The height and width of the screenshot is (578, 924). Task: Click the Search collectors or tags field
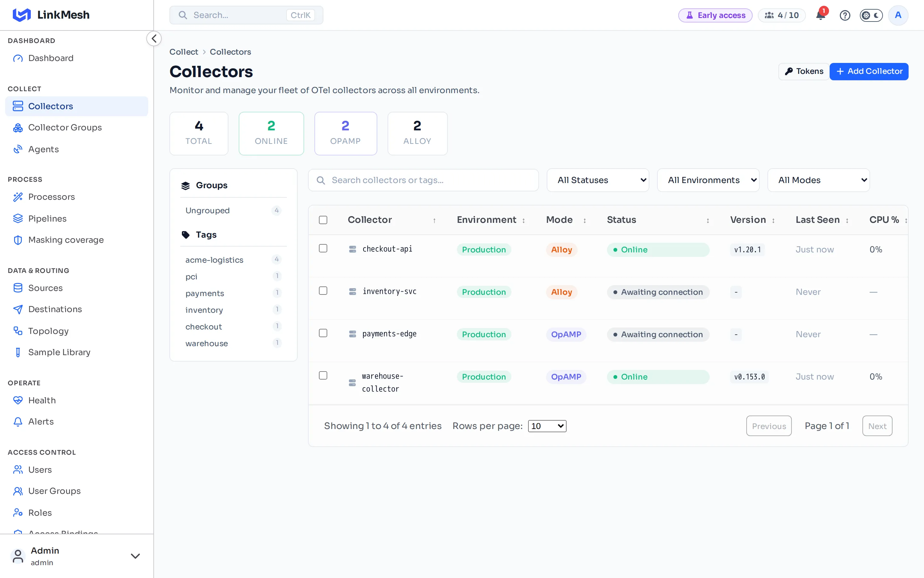click(x=423, y=180)
